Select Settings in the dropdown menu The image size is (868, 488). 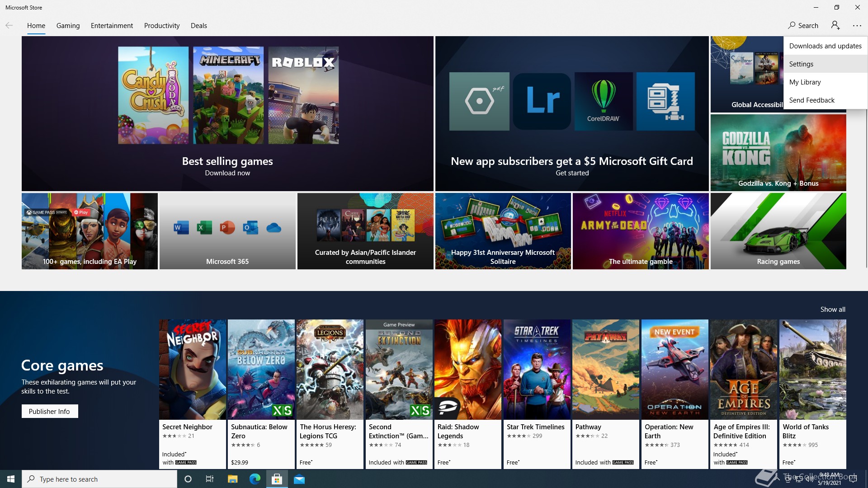tap(825, 64)
